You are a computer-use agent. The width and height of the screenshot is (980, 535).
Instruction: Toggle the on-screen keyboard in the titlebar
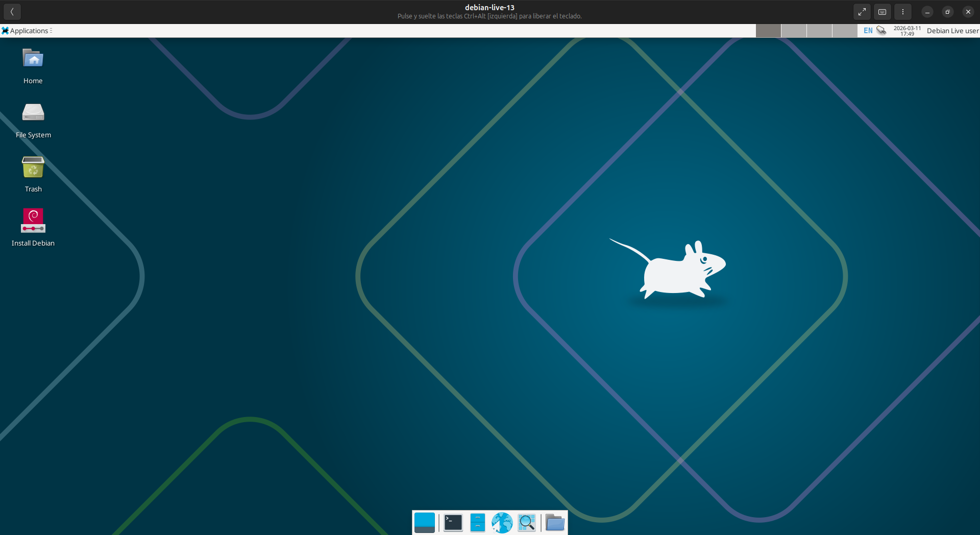coord(883,11)
